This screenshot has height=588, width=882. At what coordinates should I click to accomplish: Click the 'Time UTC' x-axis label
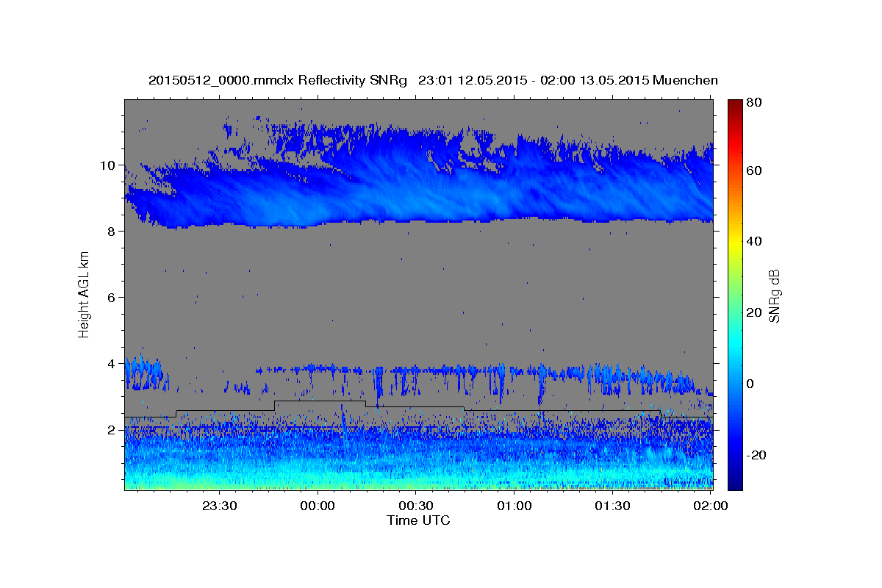point(418,520)
